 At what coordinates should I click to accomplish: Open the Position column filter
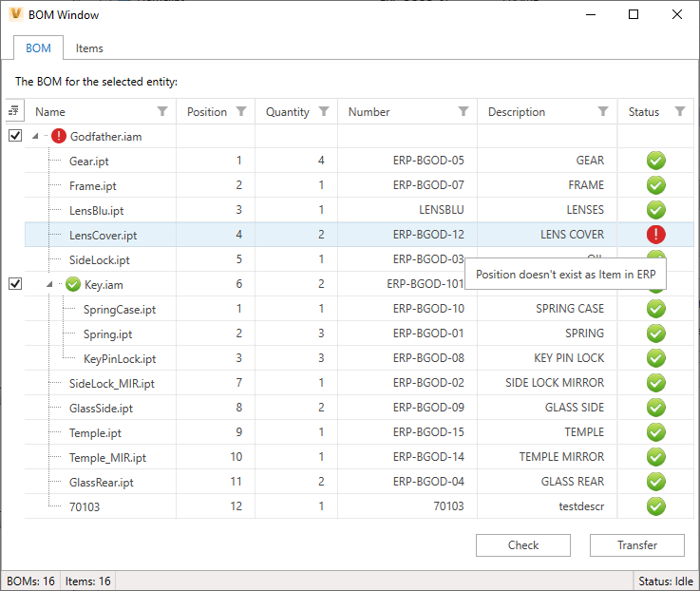(241, 111)
